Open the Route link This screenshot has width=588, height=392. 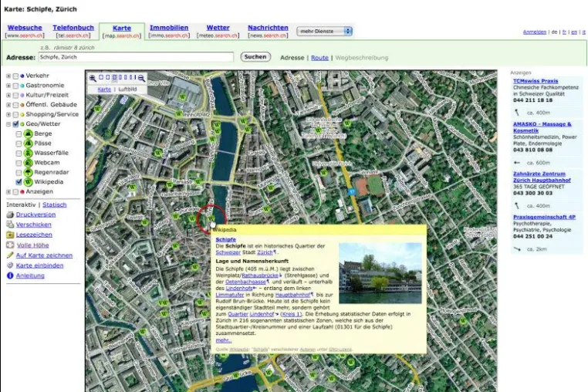(320, 58)
